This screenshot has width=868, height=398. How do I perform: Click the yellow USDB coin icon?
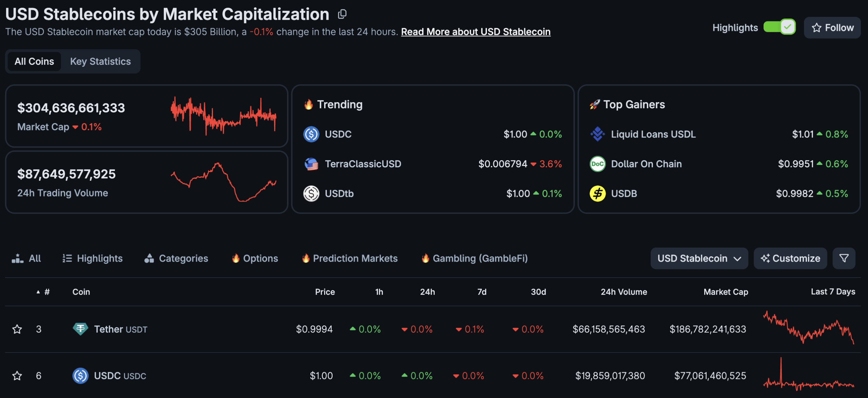coord(597,193)
